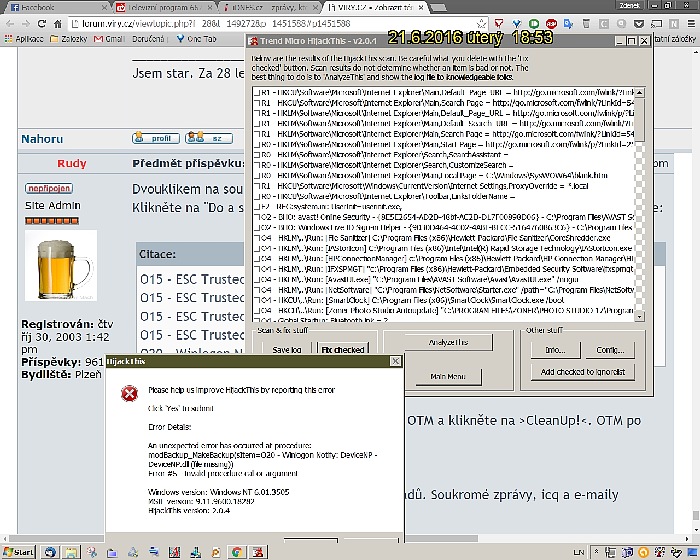
Task: Switch to the iDNES.cz tab
Action: coord(270,7)
